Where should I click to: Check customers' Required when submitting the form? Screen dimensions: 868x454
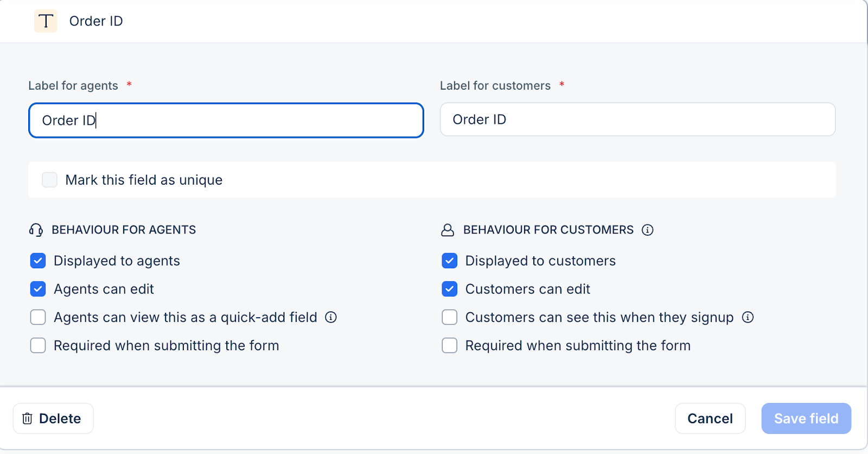[x=450, y=345]
